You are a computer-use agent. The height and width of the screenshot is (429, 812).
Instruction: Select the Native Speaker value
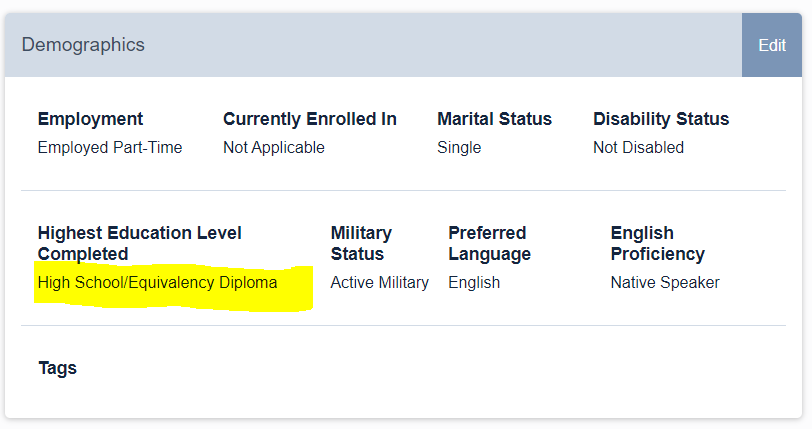(665, 283)
